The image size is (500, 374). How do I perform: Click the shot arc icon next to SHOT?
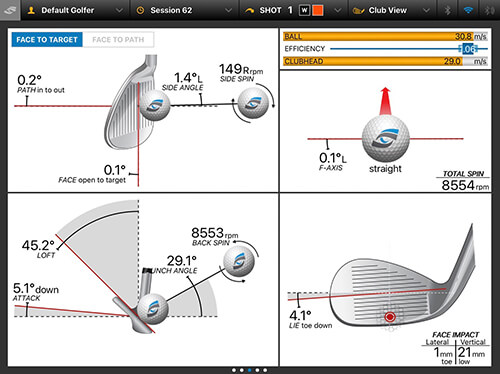[x=249, y=11]
